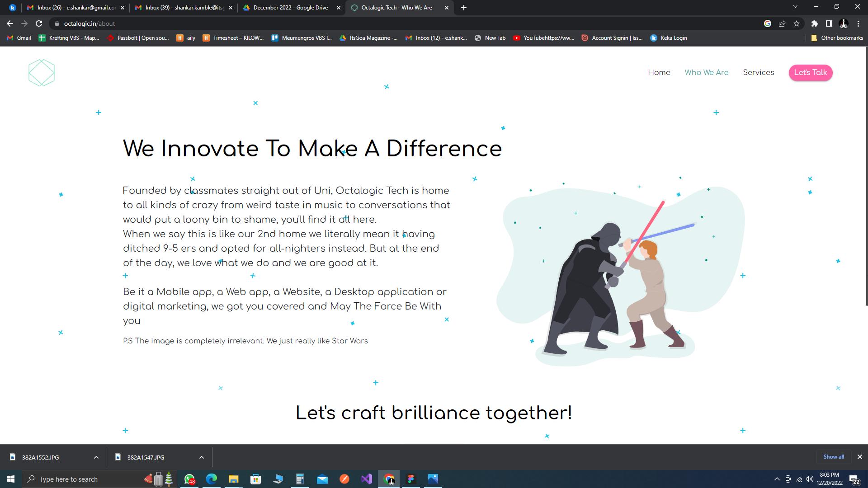Open the Other bookmarks folder
Viewport: 868px width, 488px height.
[x=837, y=38]
